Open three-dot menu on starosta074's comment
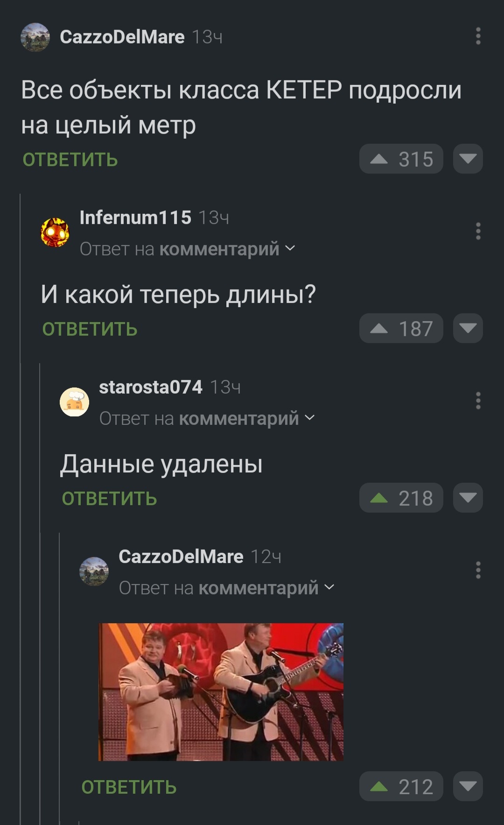The width and height of the screenshot is (504, 825). tap(478, 401)
